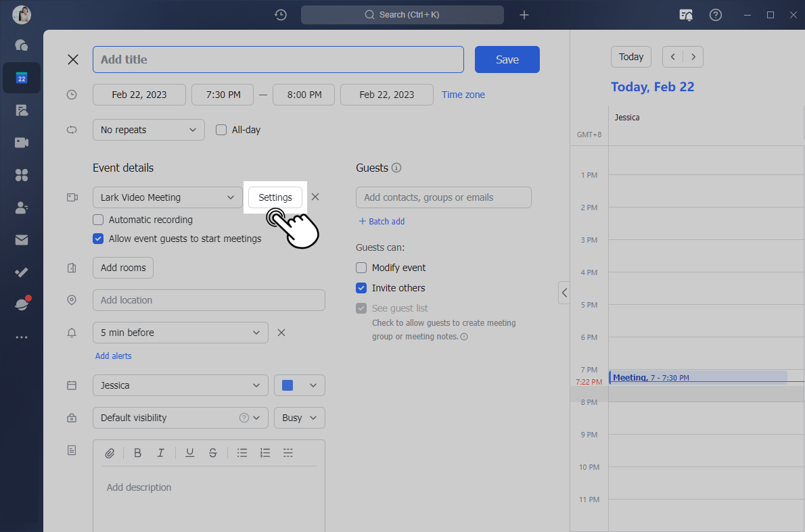
Task: Toggle the All-day checkbox
Action: coord(221,130)
